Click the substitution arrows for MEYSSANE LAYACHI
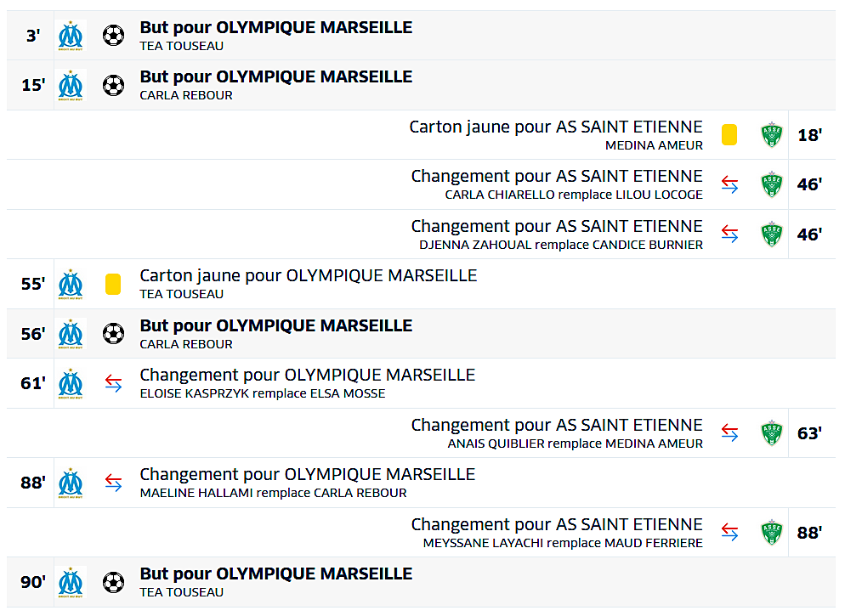The height and width of the screenshot is (616, 845). (x=729, y=533)
